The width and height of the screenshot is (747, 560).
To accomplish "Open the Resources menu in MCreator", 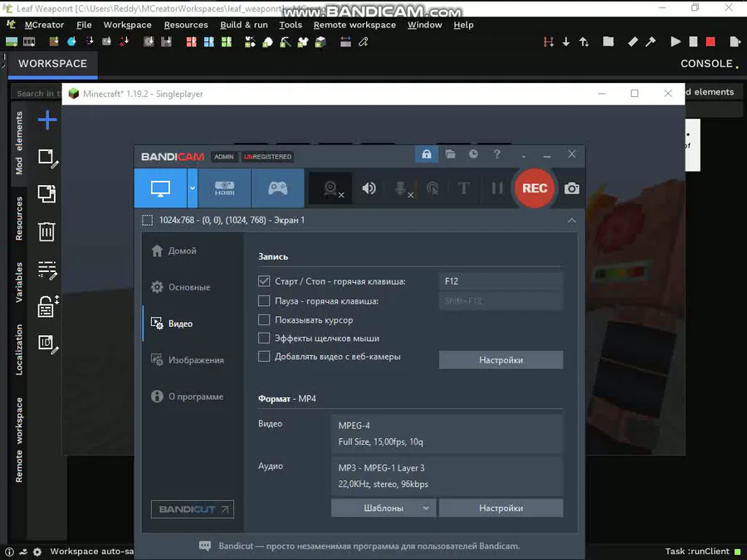I will point(186,25).
